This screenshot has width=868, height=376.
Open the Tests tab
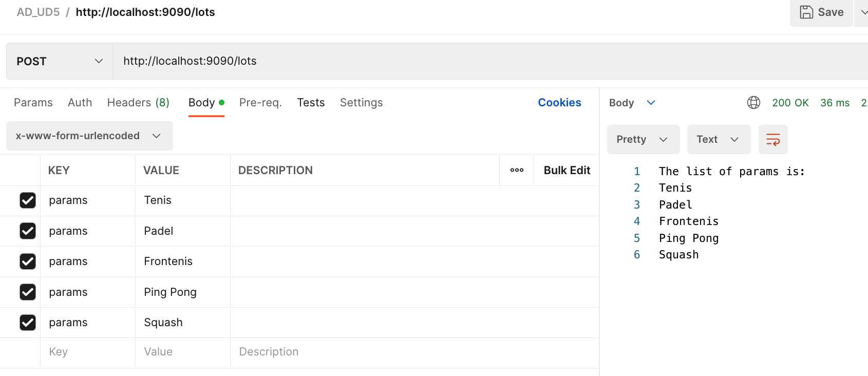pos(311,103)
